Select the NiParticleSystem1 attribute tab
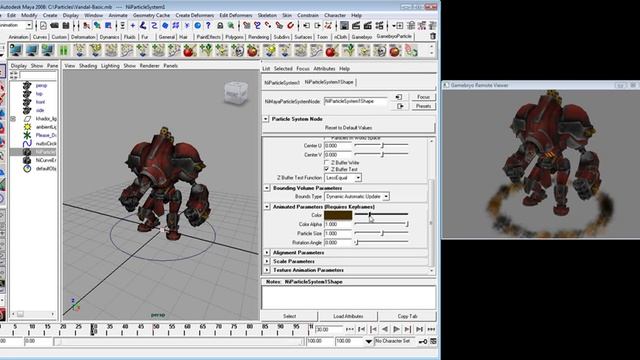The height and width of the screenshot is (360, 640). 282,82
